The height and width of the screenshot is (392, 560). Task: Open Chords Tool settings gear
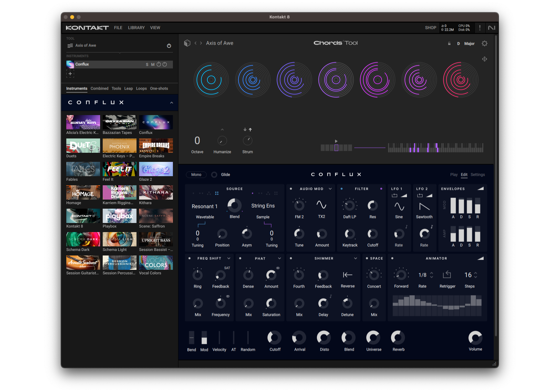click(485, 44)
